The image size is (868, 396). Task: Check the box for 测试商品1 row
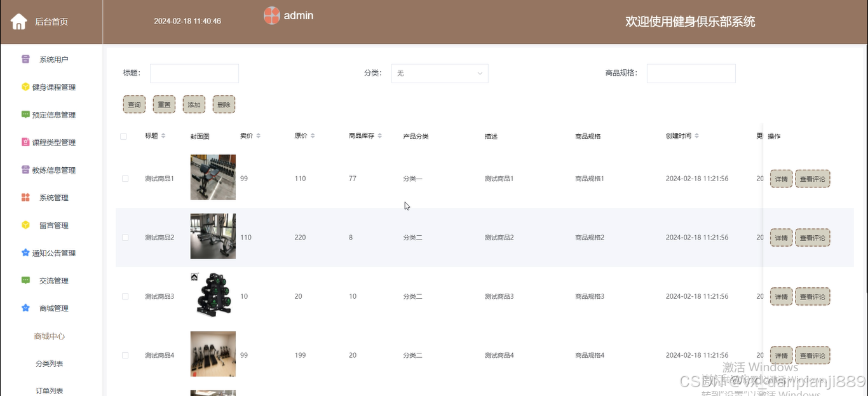[125, 179]
